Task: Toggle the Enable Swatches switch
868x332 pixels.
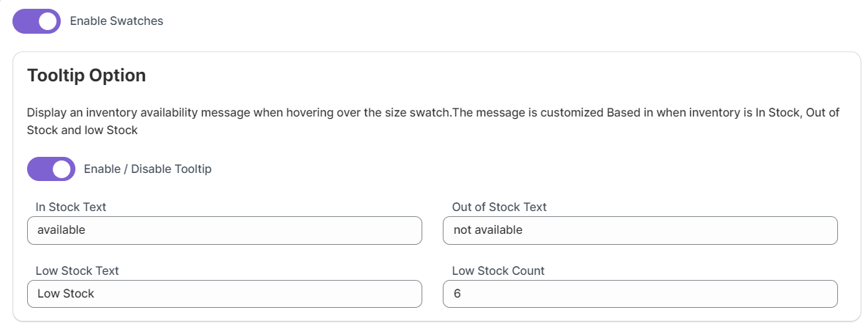Action: (x=37, y=21)
